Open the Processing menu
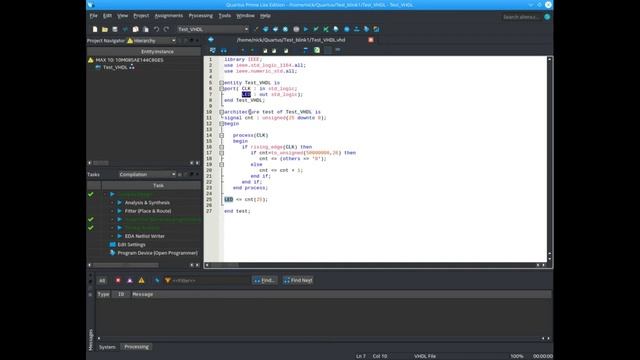Image resolution: width=640 pixels, height=360 pixels. point(200,16)
